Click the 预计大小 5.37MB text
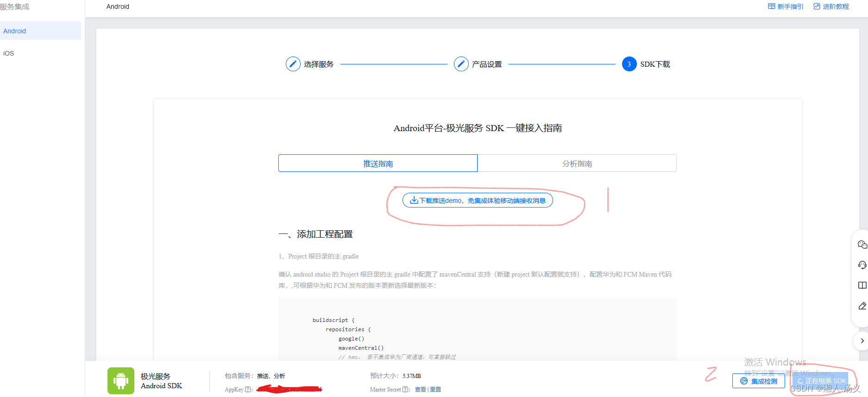This screenshot has height=397, width=868. click(395, 376)
